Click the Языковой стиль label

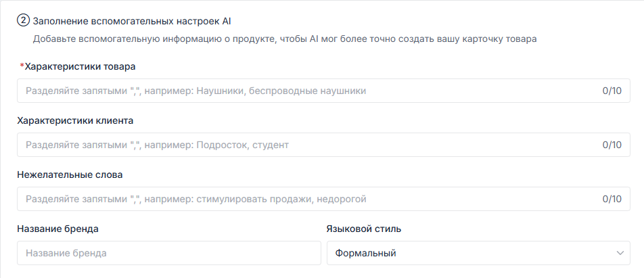(x=364, y=229)
